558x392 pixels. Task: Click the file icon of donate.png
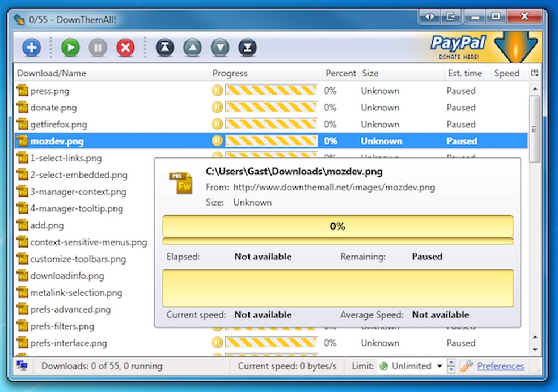click(23, 107)
